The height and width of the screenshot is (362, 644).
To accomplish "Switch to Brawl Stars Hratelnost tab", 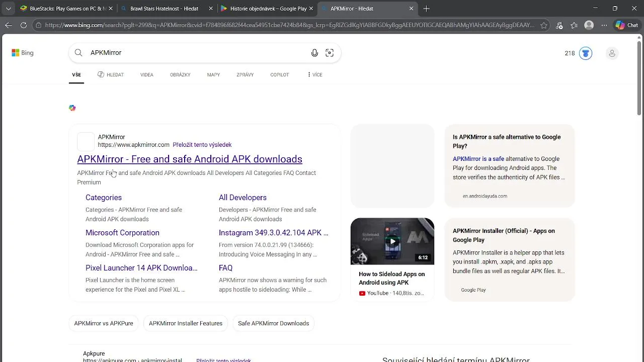I will pos(167,9).
